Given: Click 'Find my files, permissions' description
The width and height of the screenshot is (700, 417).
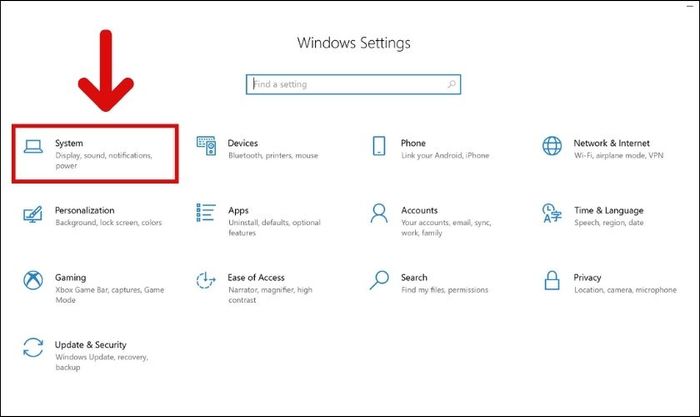Looking at the screenshot, I should (445, 290).
